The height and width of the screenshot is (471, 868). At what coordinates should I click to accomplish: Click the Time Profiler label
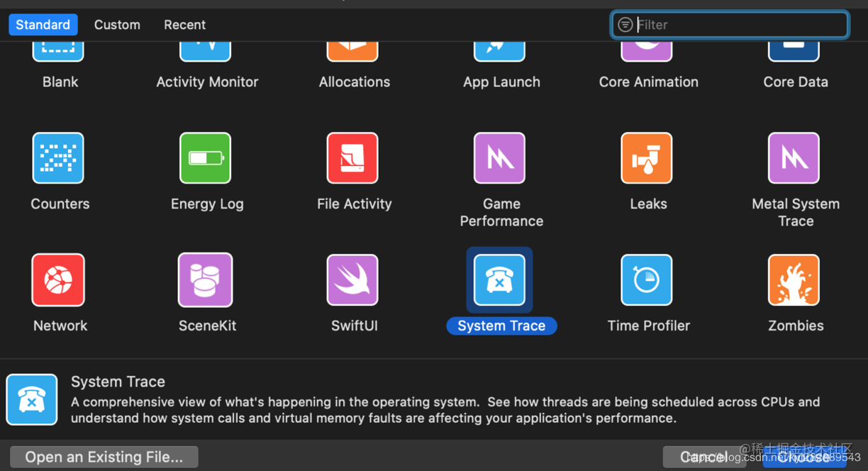click(x=648, y=326)
